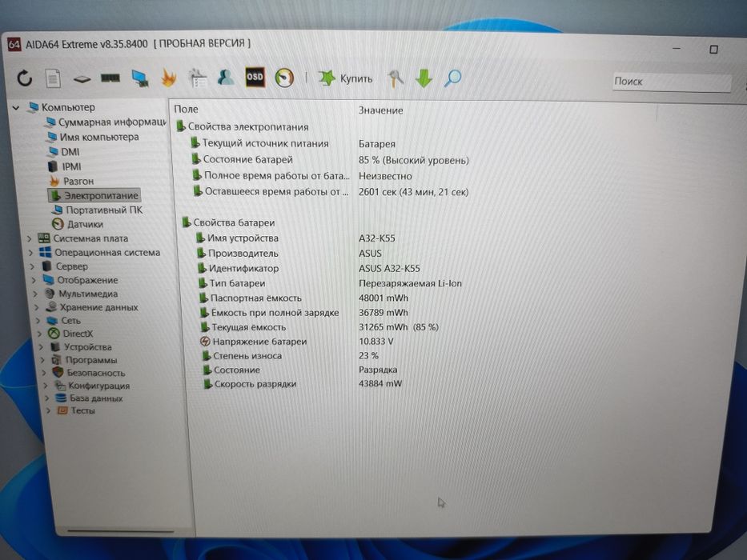Expand the Операционная система node
Image resolution: width=747 pixels, height=560 pixels.
(x=30, y=252)
